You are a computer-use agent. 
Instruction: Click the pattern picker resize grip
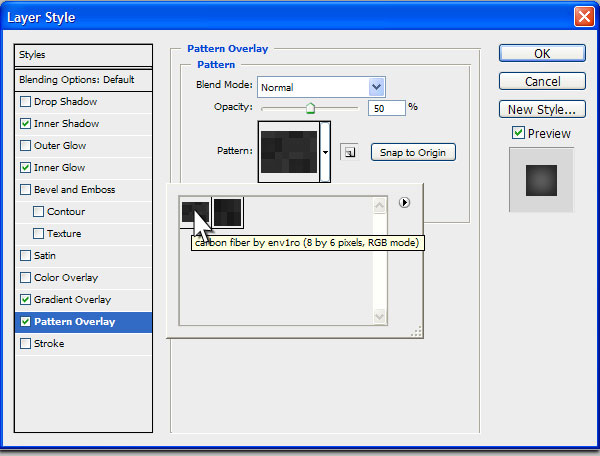[x=416, y=331]
